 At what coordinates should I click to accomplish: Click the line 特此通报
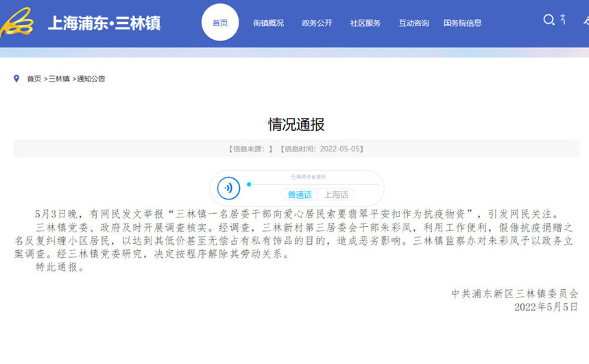(60, 267)
